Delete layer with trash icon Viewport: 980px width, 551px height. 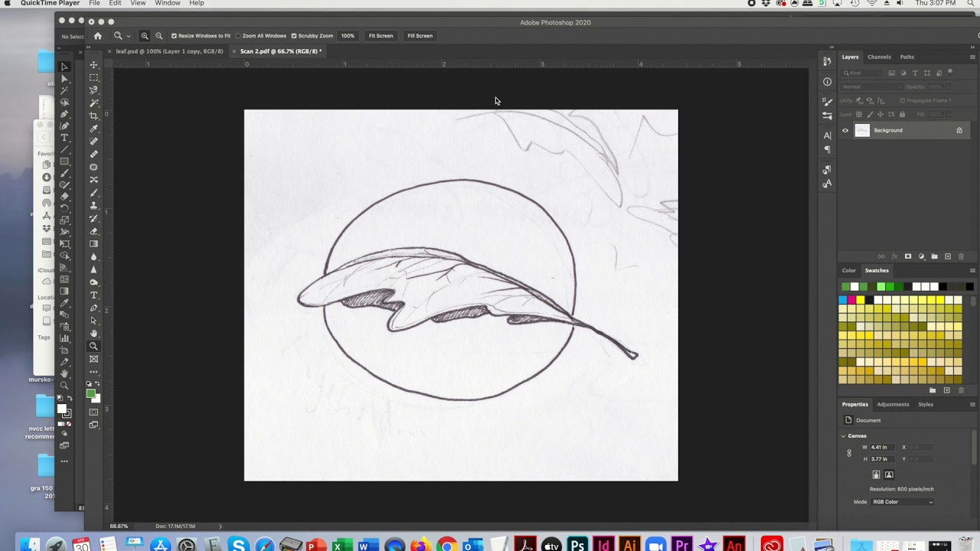coord(961,256)
